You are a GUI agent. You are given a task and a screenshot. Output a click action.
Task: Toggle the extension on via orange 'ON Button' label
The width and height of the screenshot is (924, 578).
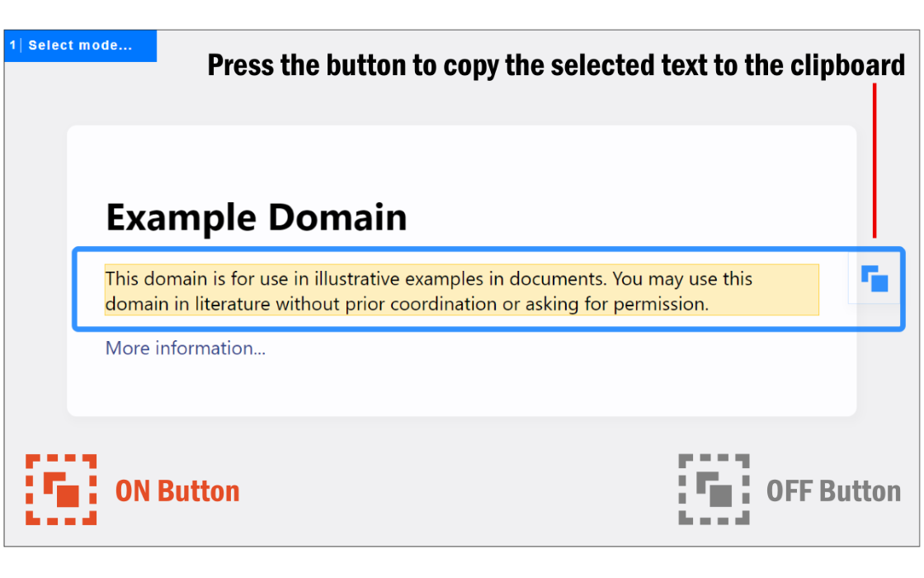(x=177, y=491)
